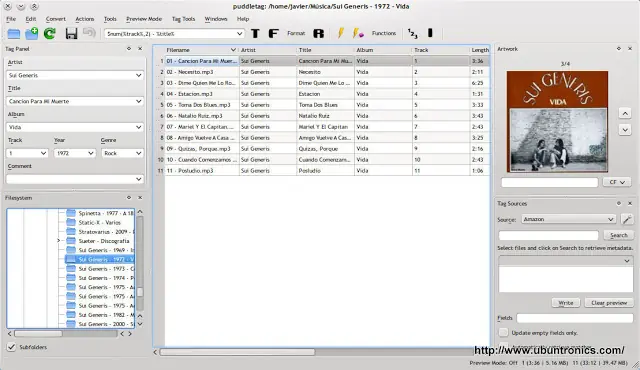Image resolution: width=640 pixels, height=370 pixels.
Task: Click the Tag Sources wrench configure icon
Action: click(x=627, y=219)
